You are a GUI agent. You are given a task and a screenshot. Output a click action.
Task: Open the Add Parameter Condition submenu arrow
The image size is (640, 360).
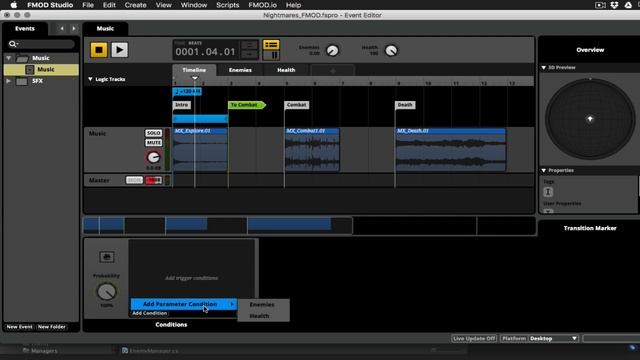[x=232, y=304]
